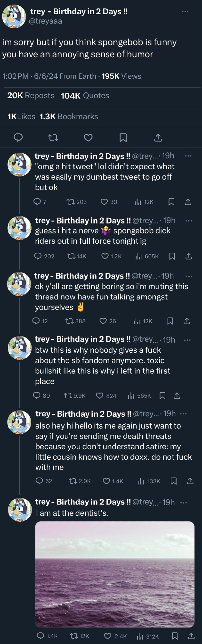202x644 pixels.
Task: Open more options on the main tweet
Action: 185,12
